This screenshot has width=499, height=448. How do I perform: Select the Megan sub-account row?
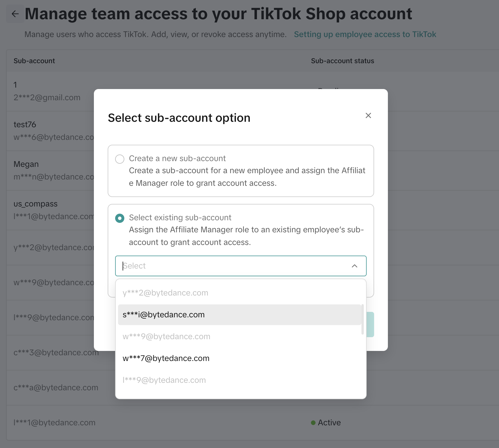26,164
